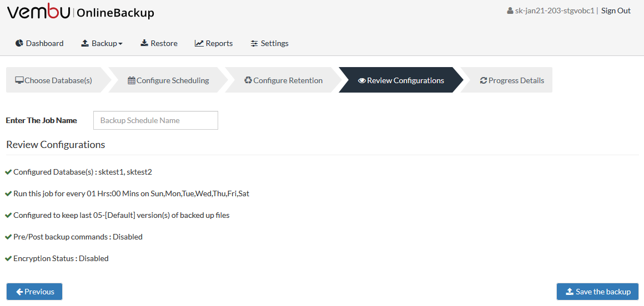
Task: Open the Reports menu item
Action: pos(214,43)
